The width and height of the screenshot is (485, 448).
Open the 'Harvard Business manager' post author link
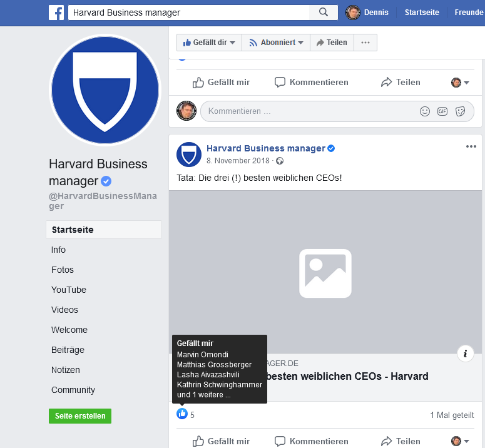click(265, 148)
